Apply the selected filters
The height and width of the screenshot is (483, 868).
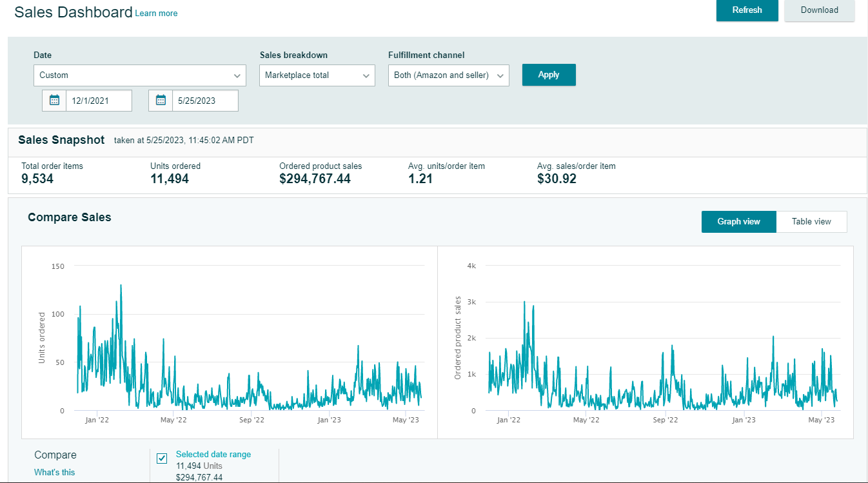(x=548, y=75)
